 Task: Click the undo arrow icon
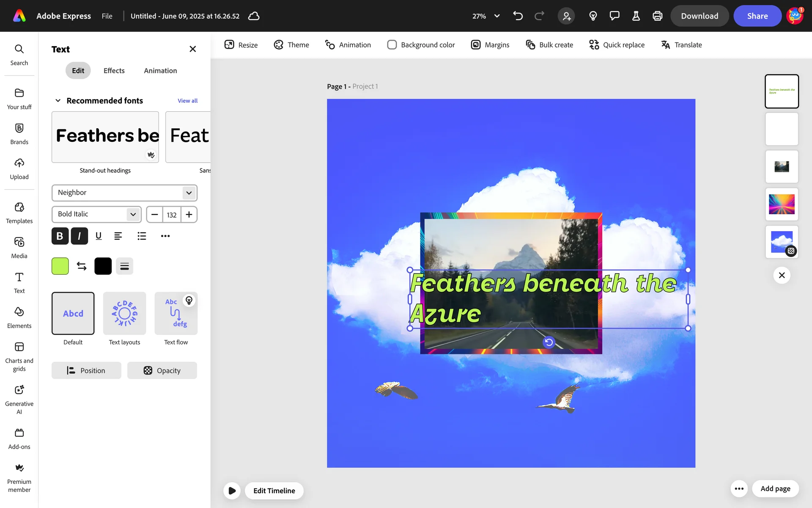(x=518, y=16)
